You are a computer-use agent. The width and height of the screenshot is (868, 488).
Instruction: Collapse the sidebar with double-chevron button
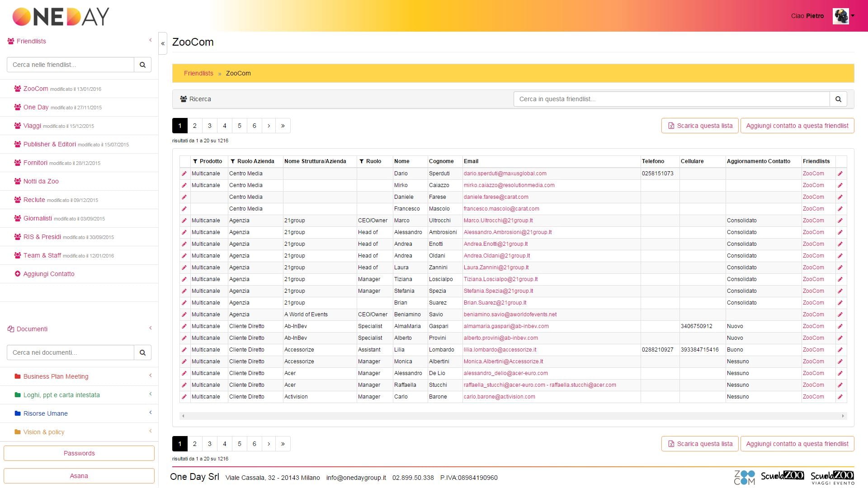163,44
